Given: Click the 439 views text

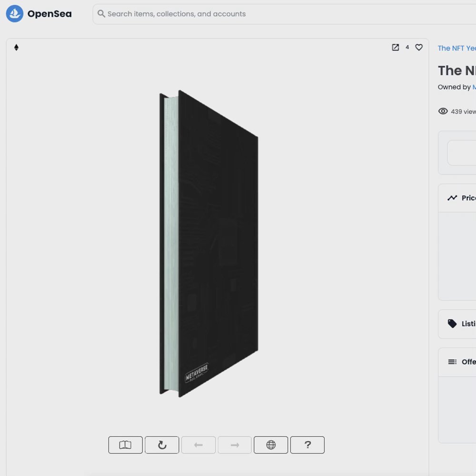Looking at the screenshot, I should pyautogui.click(x=463, y=111).
